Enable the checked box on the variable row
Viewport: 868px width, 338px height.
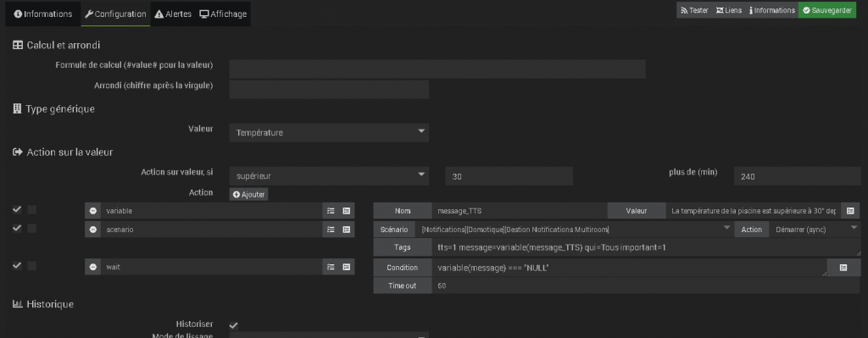pyautogui.click(x=17, y=209)
